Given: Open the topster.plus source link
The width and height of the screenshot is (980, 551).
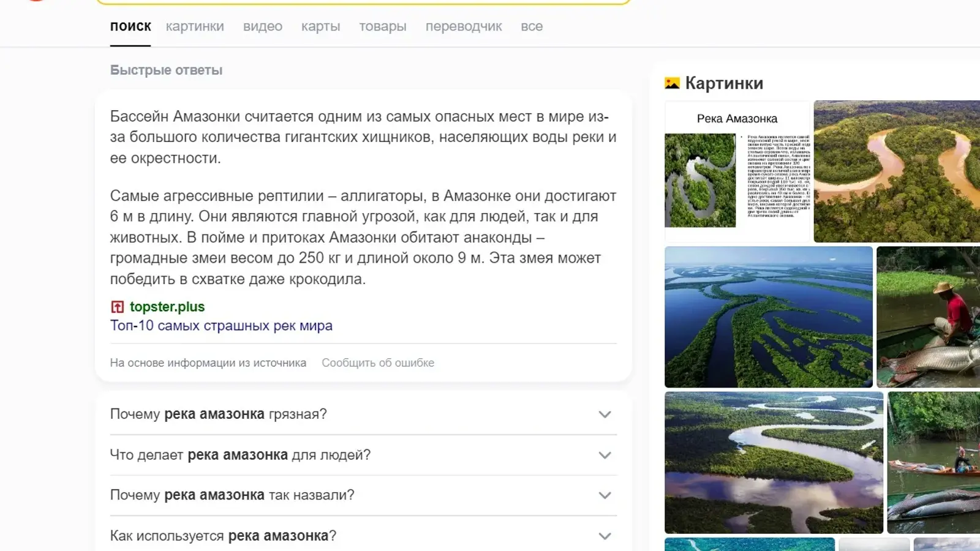Looking at the screenshot, I should click(x=167, y=307).
